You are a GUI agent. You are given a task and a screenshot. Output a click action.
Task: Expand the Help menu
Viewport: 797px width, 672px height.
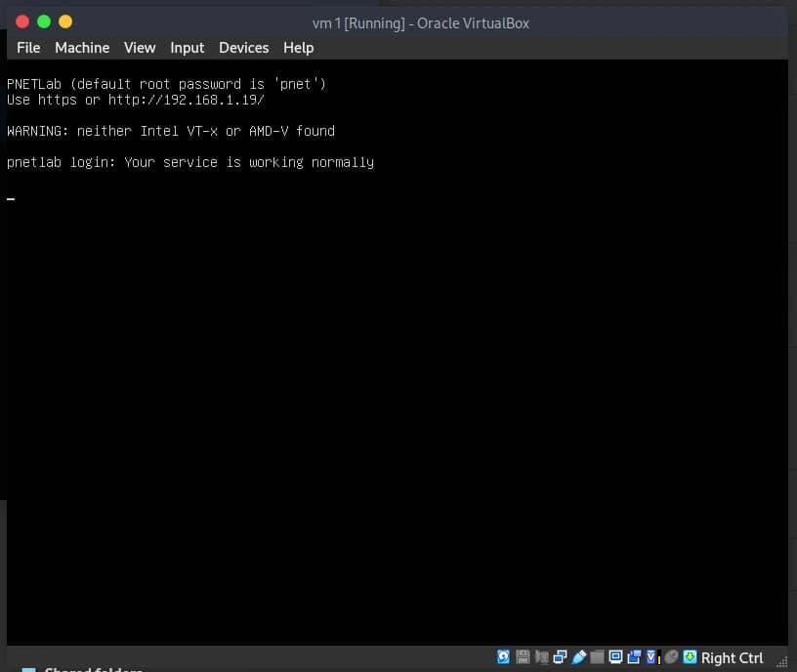point(298,47)
